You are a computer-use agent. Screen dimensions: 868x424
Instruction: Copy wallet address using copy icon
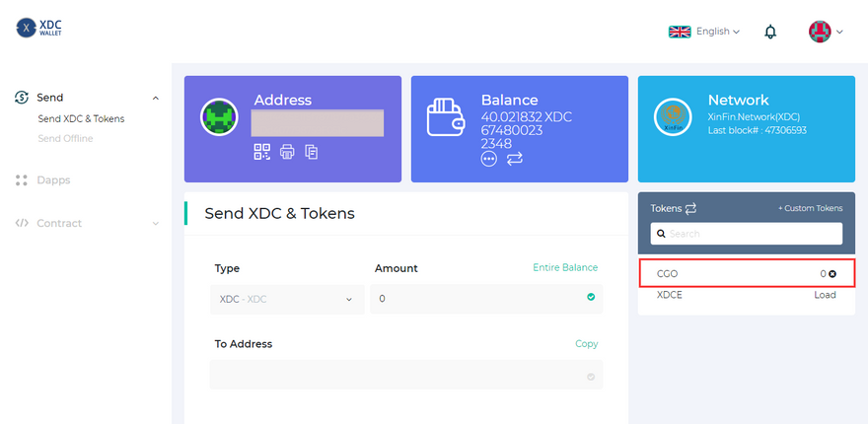pos(312,152)
